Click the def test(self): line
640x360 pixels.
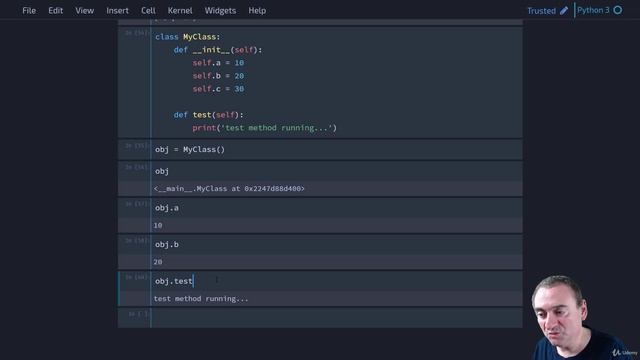pyautogui.click(x=208, y=115)
